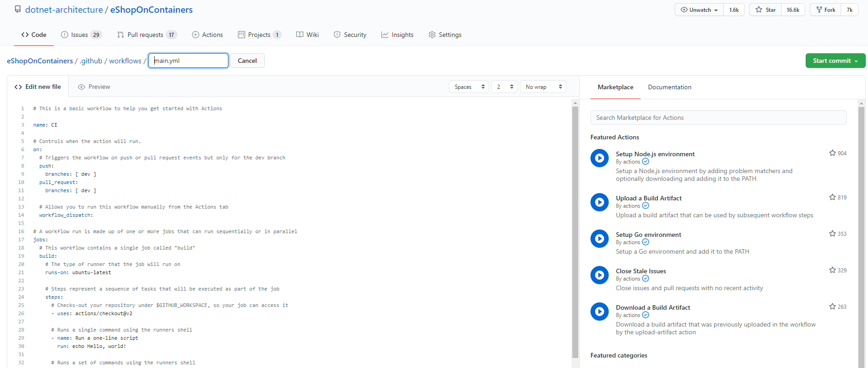Click the Close Stale Issues play icon
Viewport: 868px width, 368px height.
[x=600, y=275]
